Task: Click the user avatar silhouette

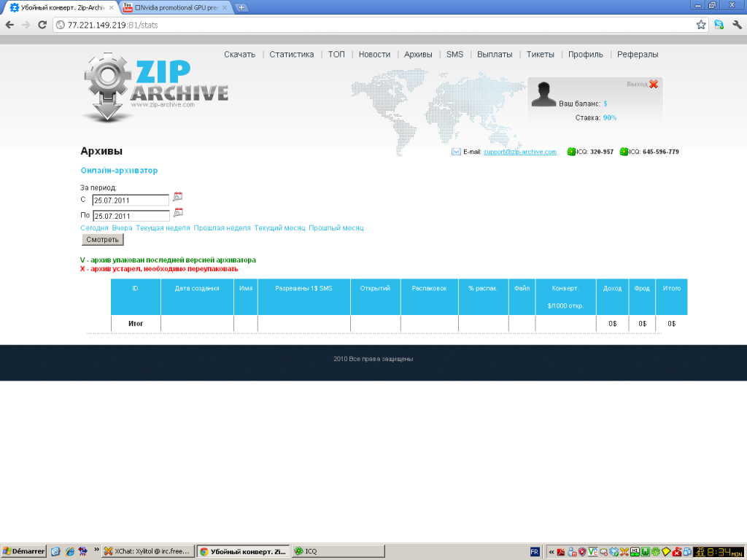Action: 543,94
